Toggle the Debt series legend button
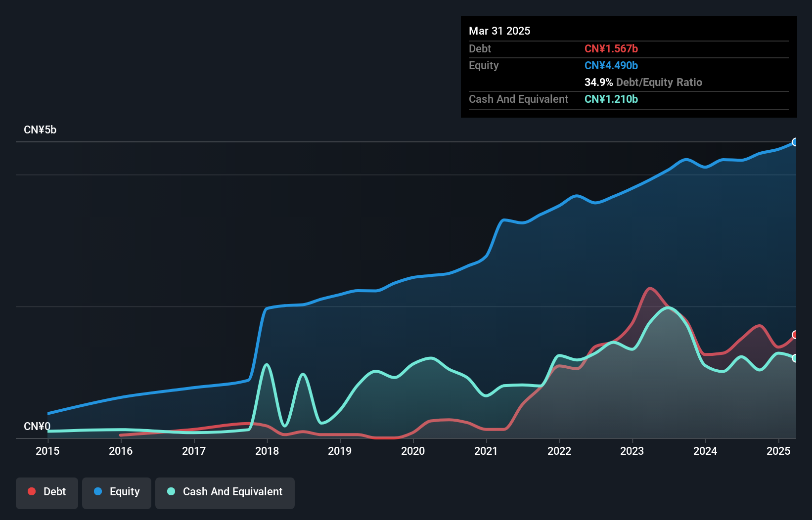This screenshot has width=812, height=520. tap(47, 493)
